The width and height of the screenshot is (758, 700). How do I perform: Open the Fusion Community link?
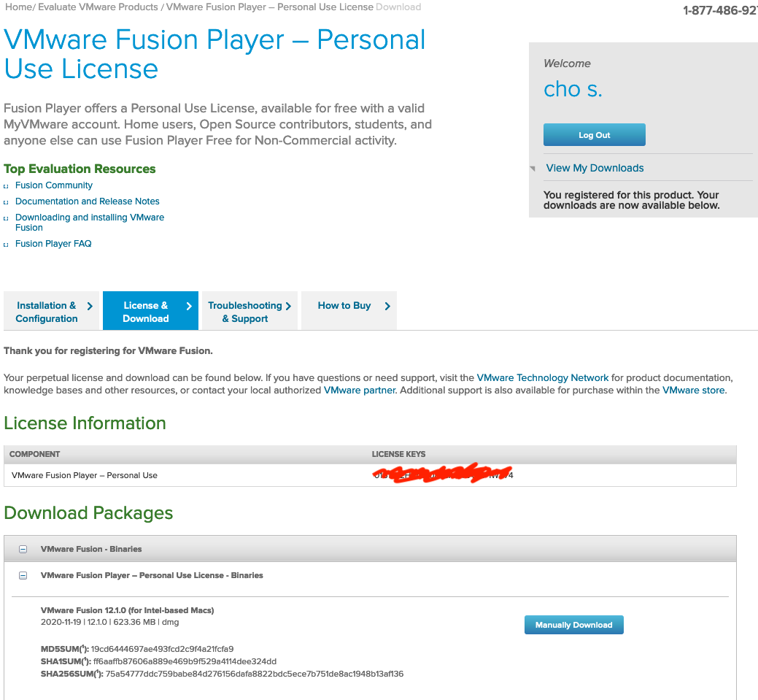54,185
